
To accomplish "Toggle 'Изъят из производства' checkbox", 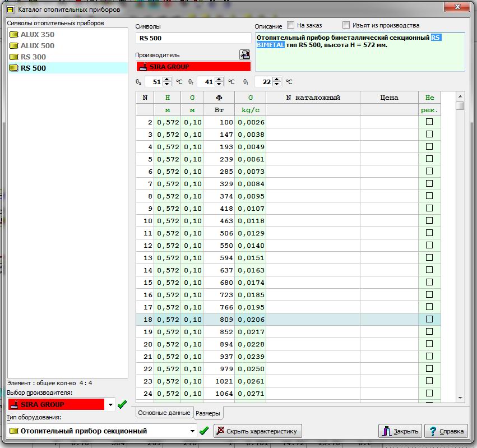I will pos(346,25).
